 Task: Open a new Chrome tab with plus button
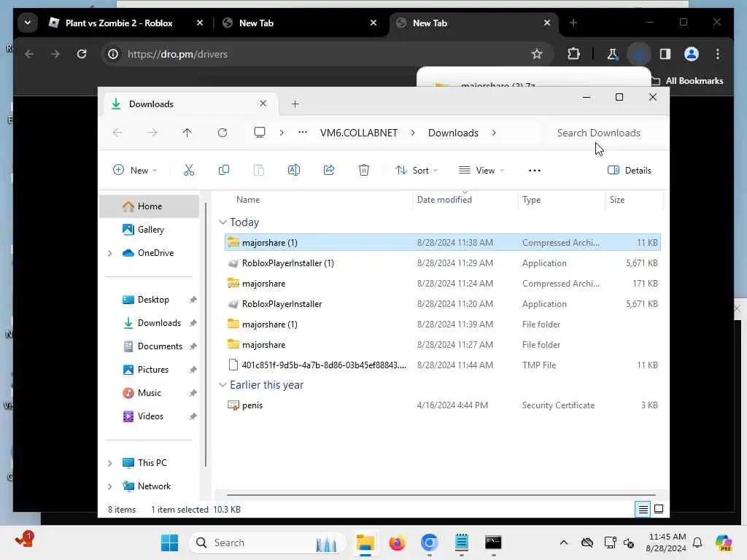pos(573,23)
